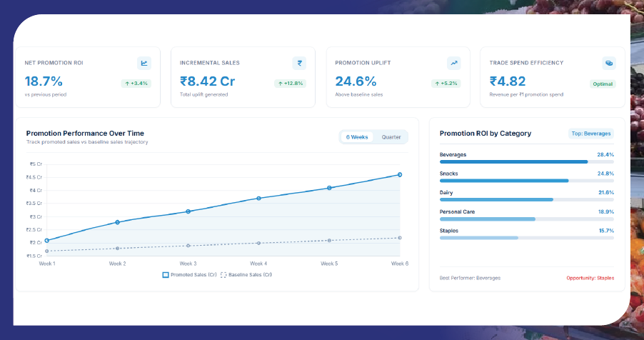
Task: Click the 18.7% ROI value
Action: pyautogui.click(x=44, y=81)
